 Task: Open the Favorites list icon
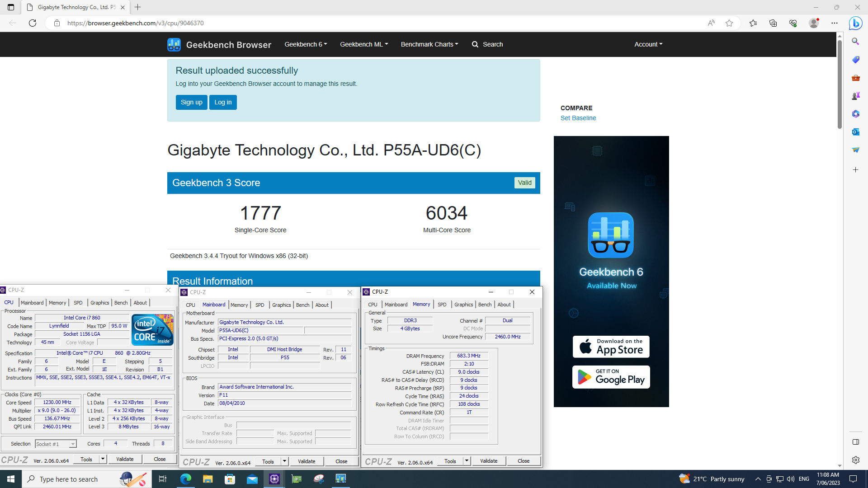pos(753,23)
